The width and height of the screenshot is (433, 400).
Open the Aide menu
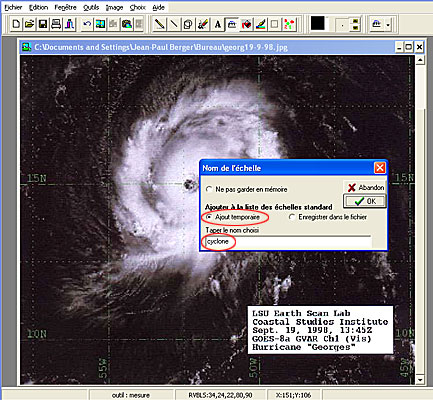tap(158, 7)
